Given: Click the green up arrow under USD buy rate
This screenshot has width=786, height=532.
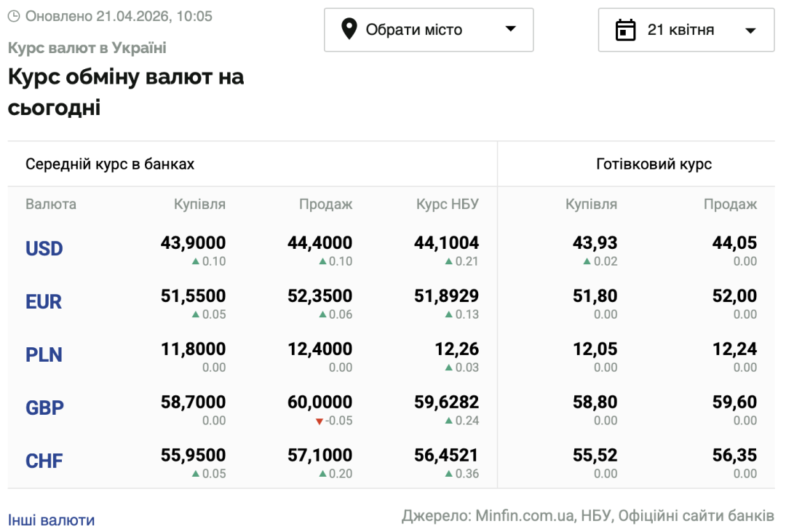Looking at the screenshot, I should tap(195, 262).
